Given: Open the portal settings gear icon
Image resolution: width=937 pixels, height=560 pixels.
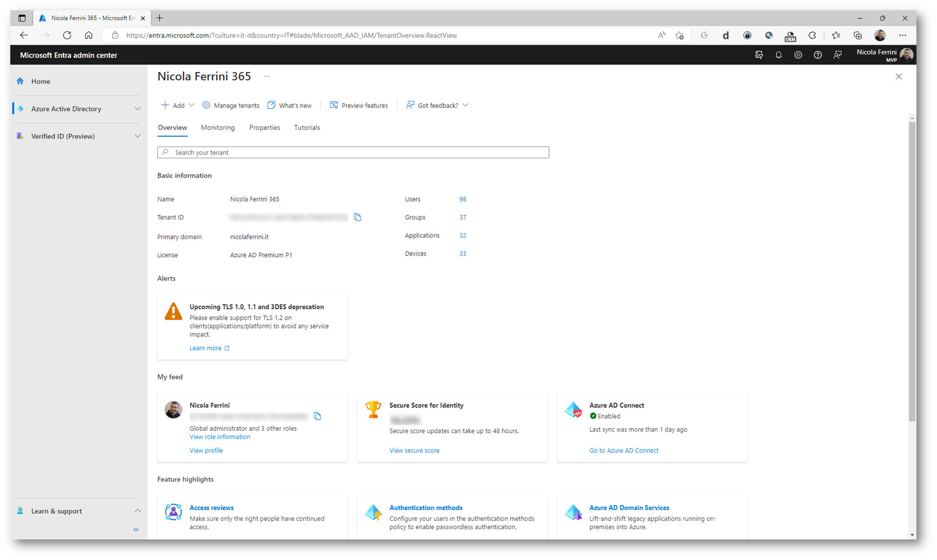Looking at the screenshot, I should [x=798, y=55].
